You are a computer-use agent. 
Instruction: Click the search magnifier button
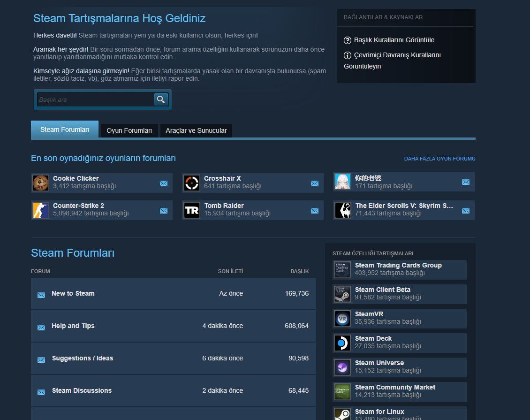[x=161, y=99]
